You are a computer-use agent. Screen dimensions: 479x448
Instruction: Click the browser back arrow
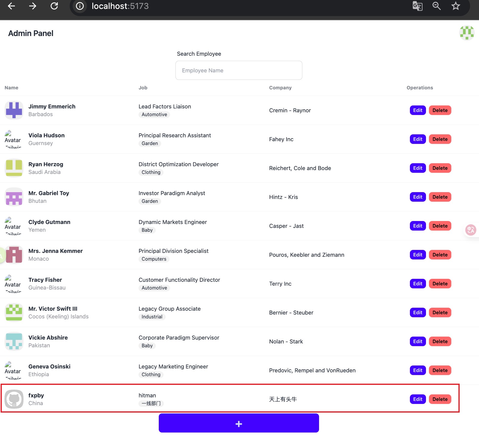[11, 6]
